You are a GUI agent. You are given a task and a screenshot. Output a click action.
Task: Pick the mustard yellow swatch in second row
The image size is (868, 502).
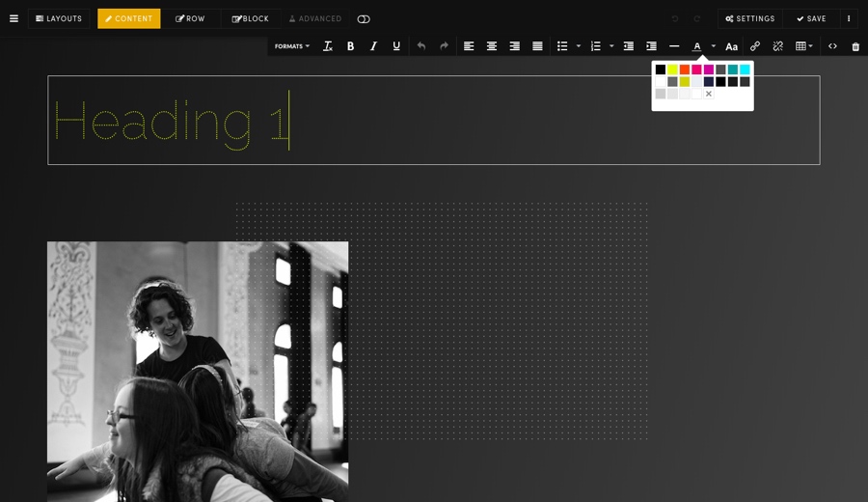(685, 82)
